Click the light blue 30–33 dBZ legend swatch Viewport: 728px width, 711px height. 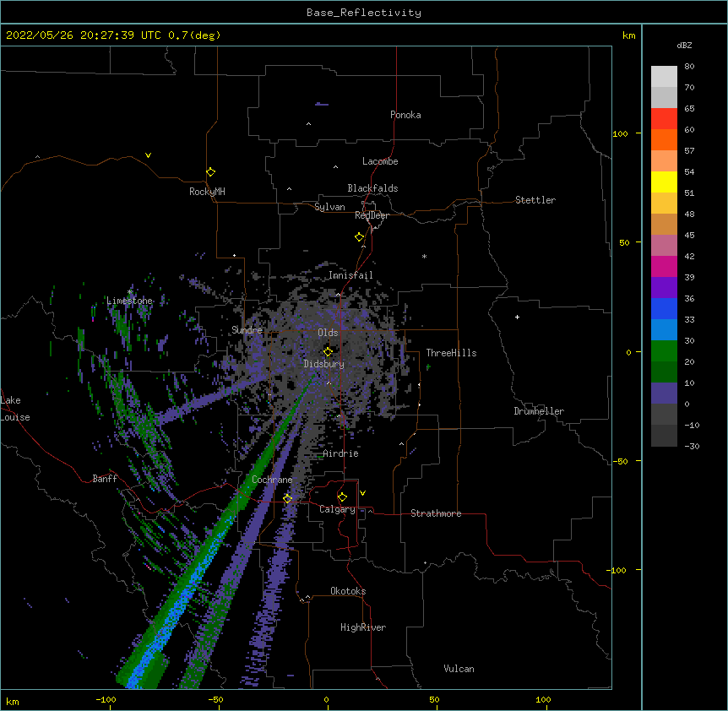click(x=664, y=329)
